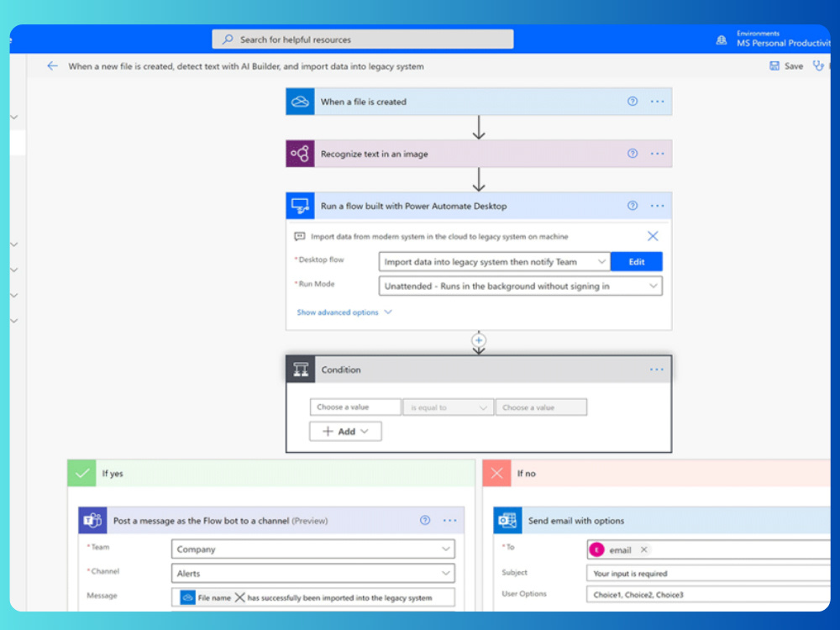This screenshot has height=630, width=840.
Task: Open the Team dropdown showing Company
Action: (312, 549)
